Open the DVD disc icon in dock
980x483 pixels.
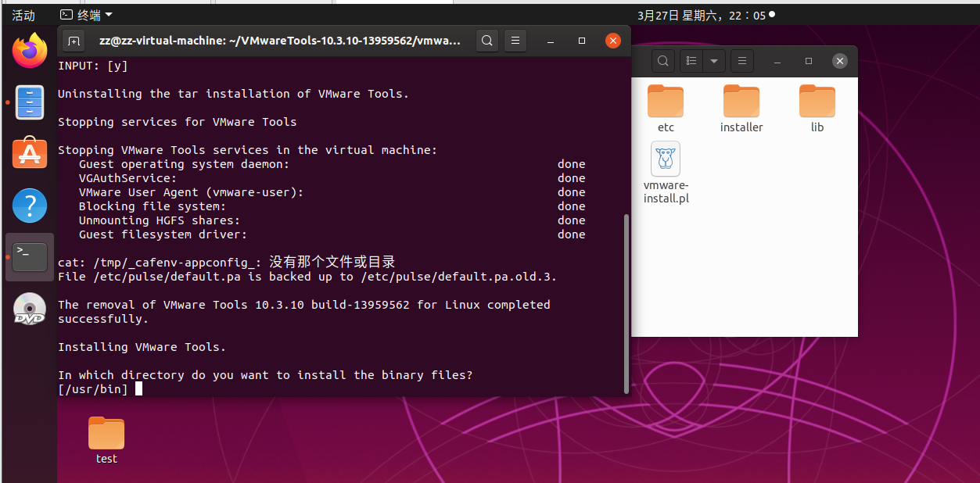click(30, 309)
